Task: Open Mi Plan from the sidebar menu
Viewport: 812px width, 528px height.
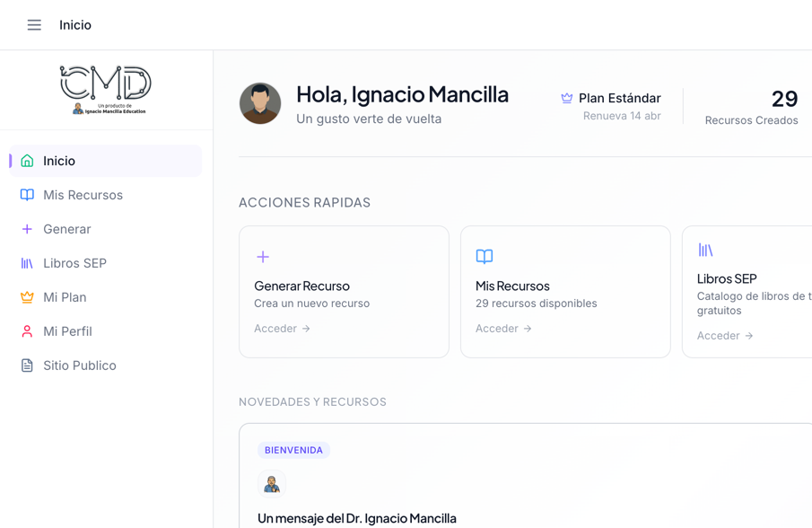Action: [x=65, y=297]
